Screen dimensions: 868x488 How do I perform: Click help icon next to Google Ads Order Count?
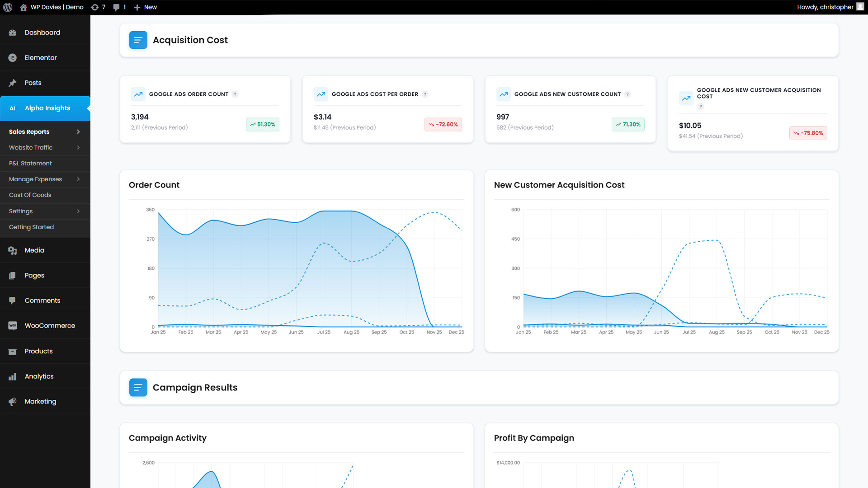click(x=235, y=94)
